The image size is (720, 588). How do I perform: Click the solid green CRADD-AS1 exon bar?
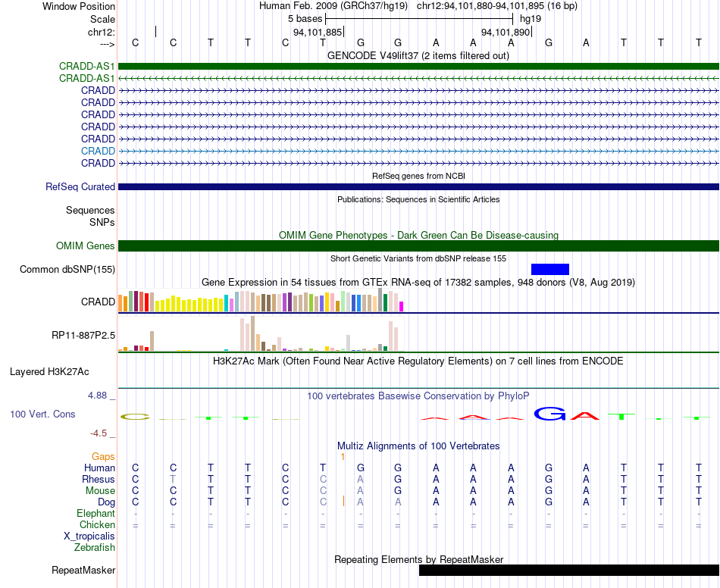418,66
